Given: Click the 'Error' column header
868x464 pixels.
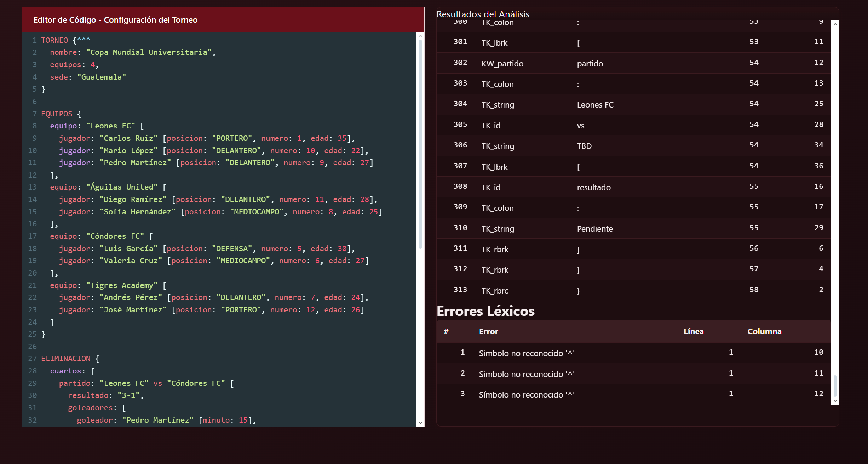Looking at the screenshot, I should (488, 331).
